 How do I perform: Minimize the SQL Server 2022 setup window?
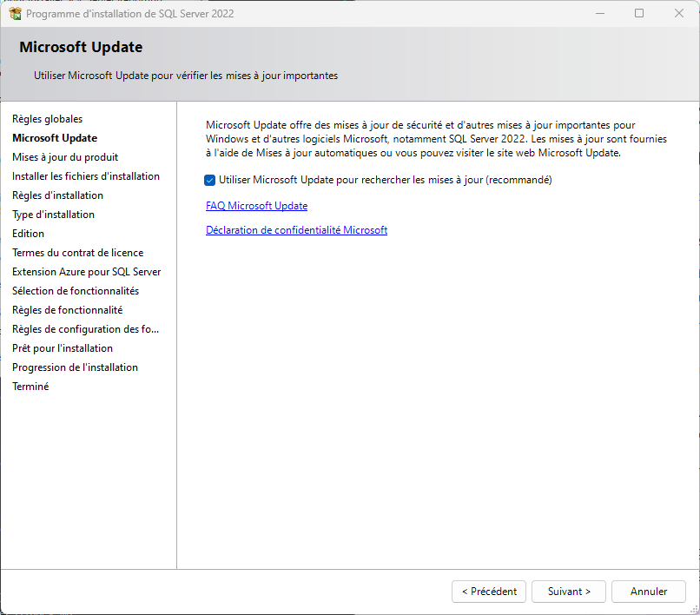[x=600, y=13]
